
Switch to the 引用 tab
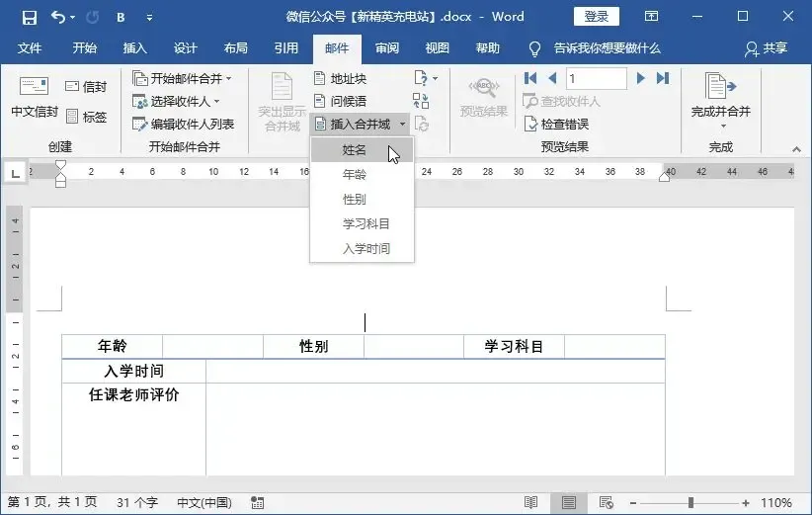pos(286,48)
